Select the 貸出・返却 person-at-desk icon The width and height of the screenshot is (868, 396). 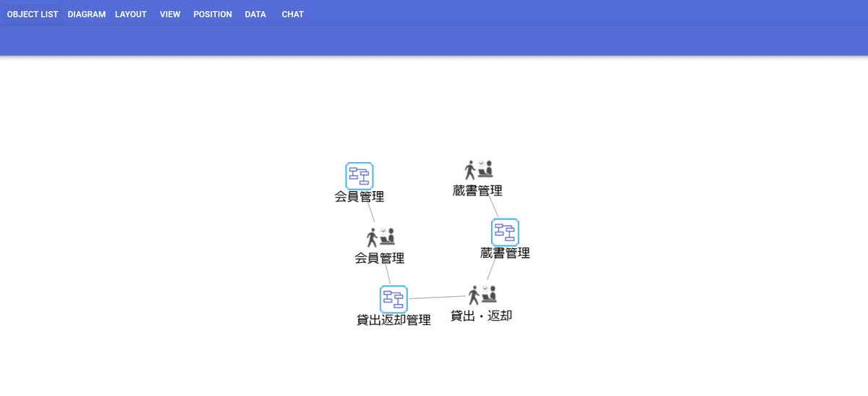(x=482, y=295)
